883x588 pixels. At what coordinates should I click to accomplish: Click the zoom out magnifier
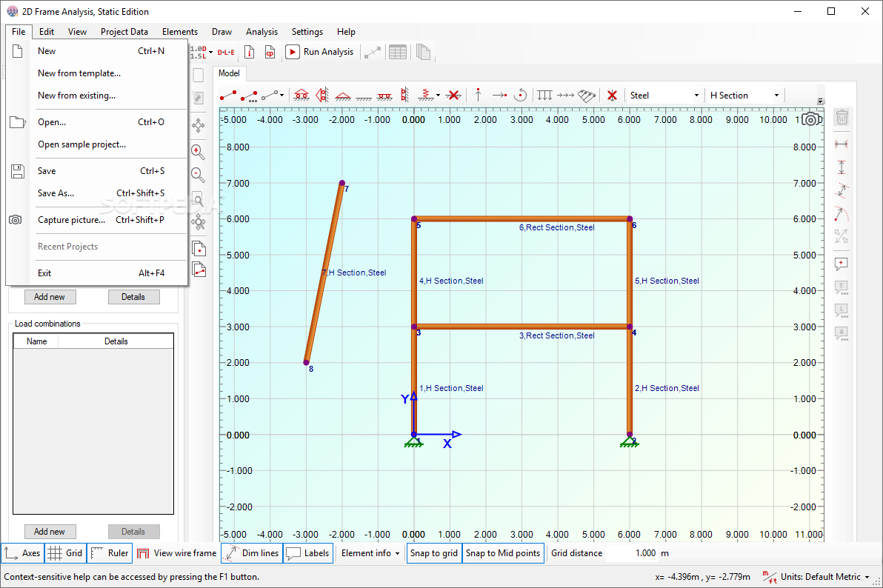pos(199,176)
